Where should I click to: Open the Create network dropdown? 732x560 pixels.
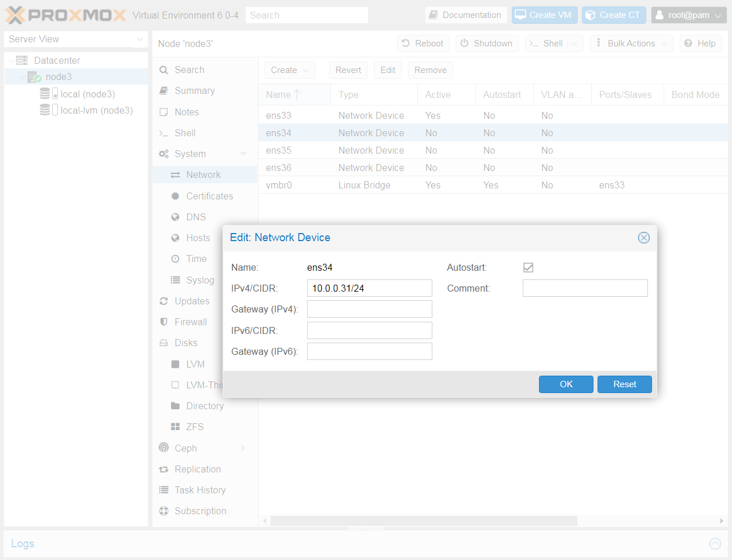coord(290,70)
